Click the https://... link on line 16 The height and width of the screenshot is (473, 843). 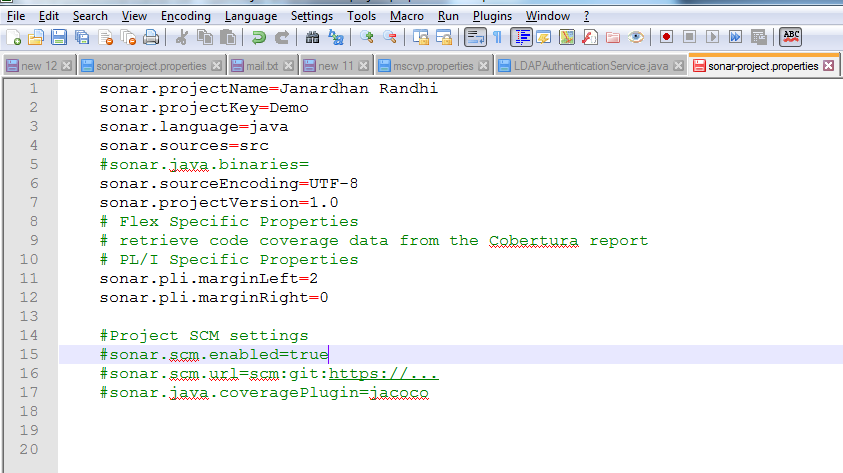[x=383, y=374]
